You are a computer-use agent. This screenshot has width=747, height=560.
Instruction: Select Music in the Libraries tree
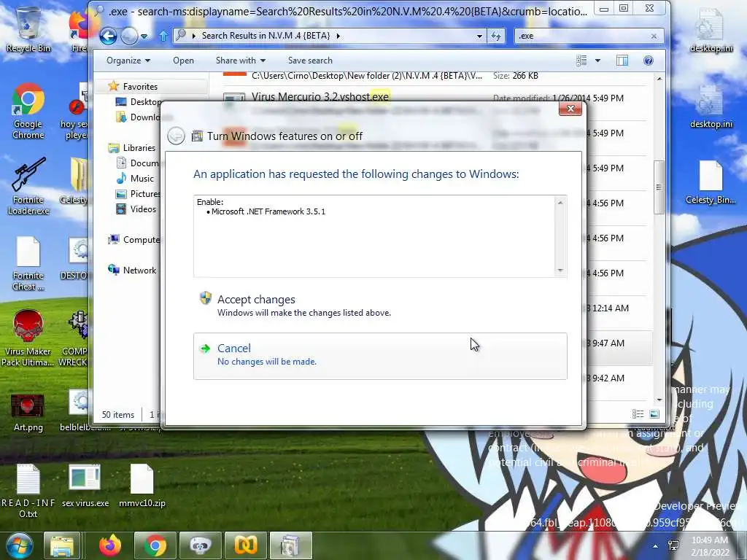point(142,179)
